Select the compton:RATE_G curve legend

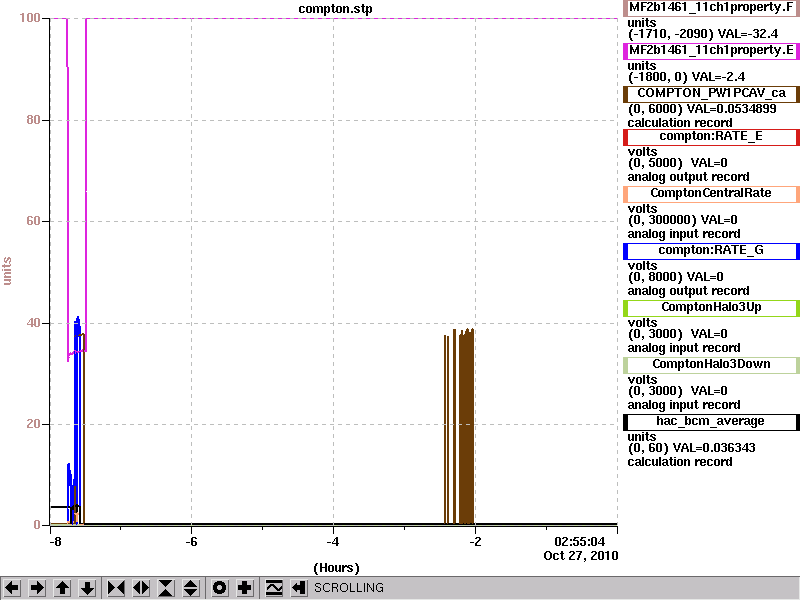click(x=711, y=251)
